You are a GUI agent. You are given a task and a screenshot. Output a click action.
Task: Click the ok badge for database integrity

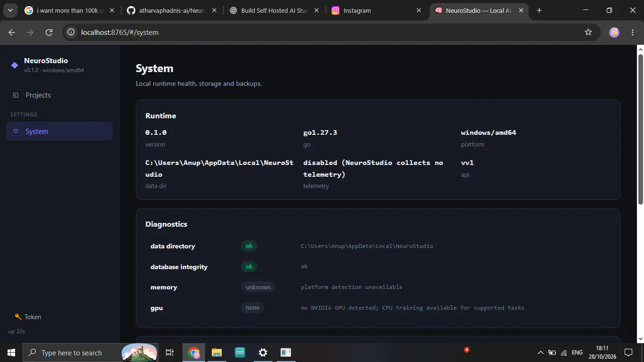(249, 267)
